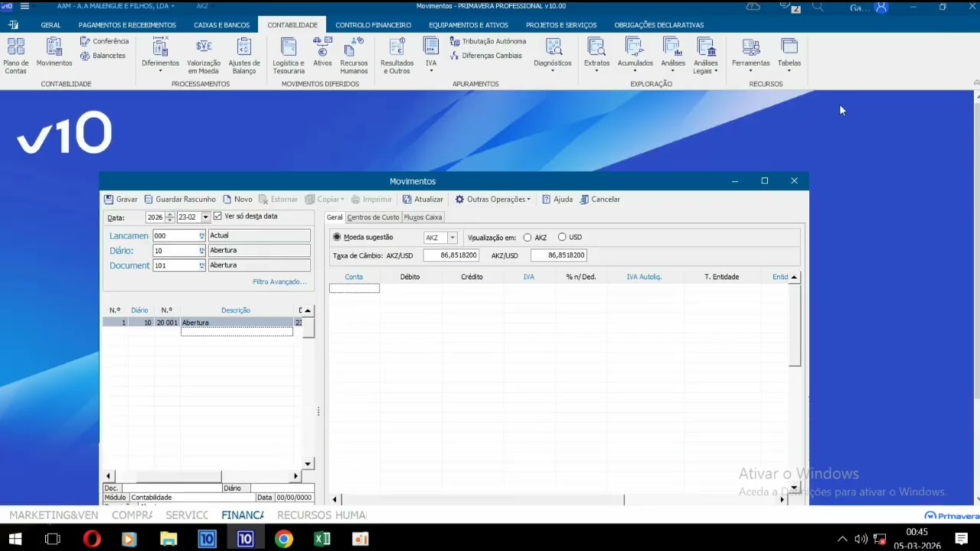Image resolution: width=980 pixels, height=551 pixels.
Task: Open the Diagnósticos ribbon icon
Action: point(553,52)
